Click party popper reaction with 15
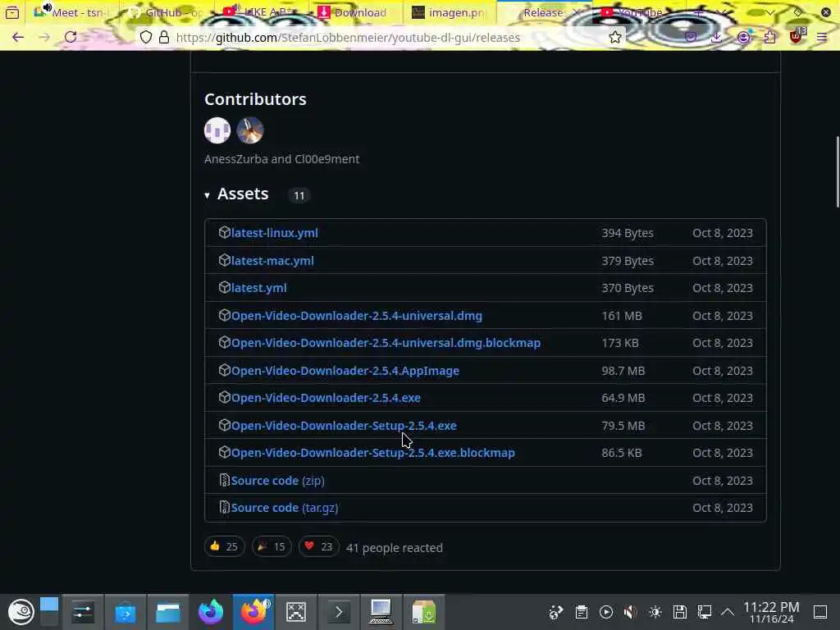The width and height of the screenshot is (840, 630). (272, 546)
